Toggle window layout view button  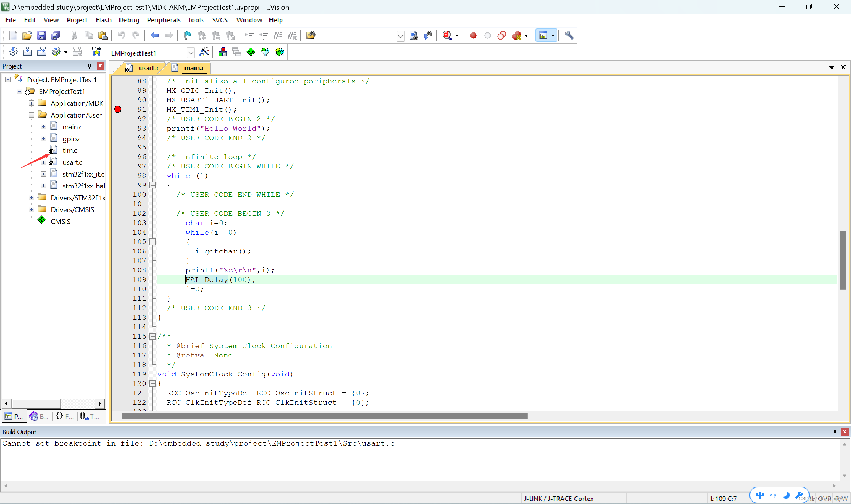(543, 35)
